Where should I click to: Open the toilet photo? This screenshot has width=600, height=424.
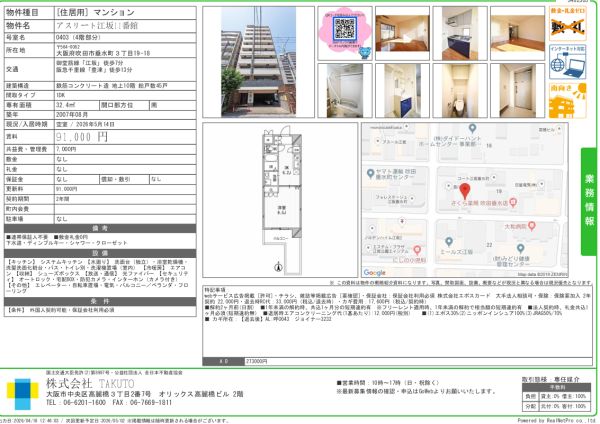tap(460, 90)
